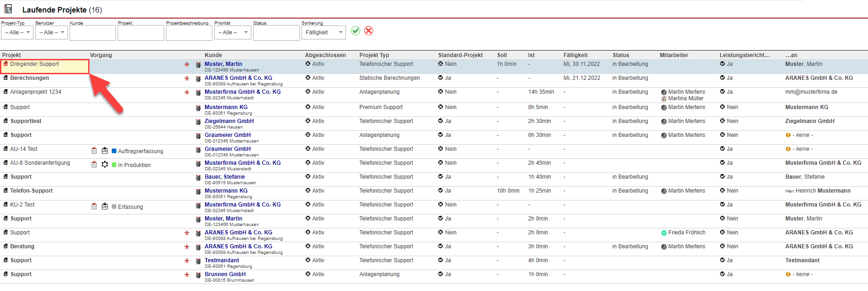Open customer link Ziegelmann GmbH
868x291 pixels.
coord(229,121)
